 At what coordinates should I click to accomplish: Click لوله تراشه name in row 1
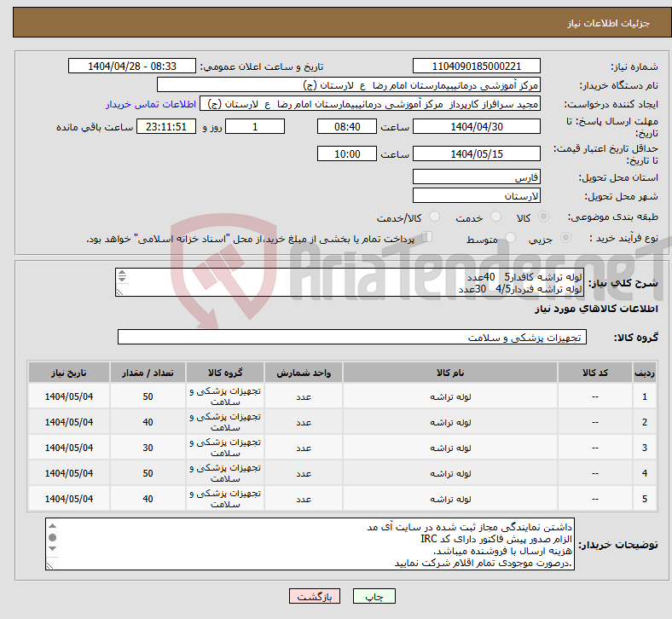[450, 396]
